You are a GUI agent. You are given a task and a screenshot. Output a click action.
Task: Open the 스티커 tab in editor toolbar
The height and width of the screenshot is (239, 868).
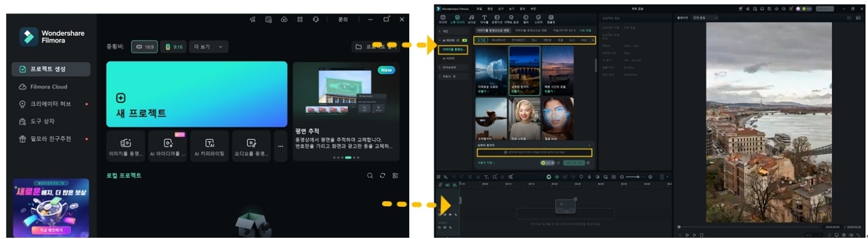click(x=538, y=20)
